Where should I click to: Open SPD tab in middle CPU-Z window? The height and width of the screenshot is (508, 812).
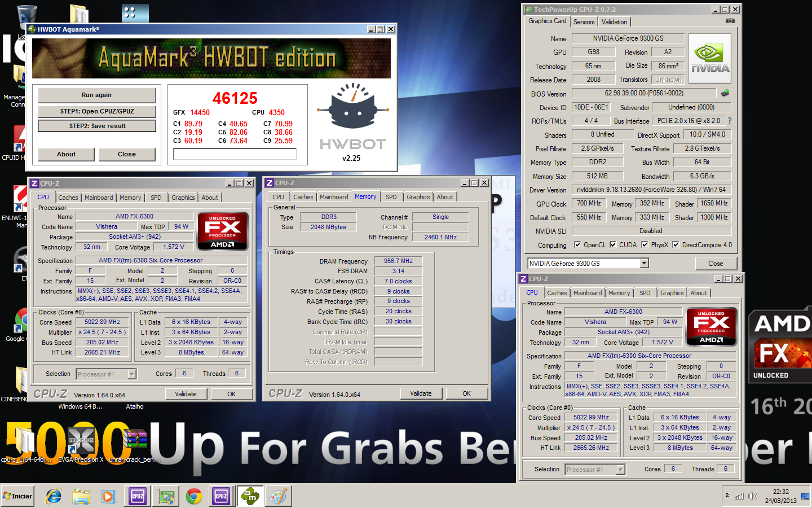[391, 197]
